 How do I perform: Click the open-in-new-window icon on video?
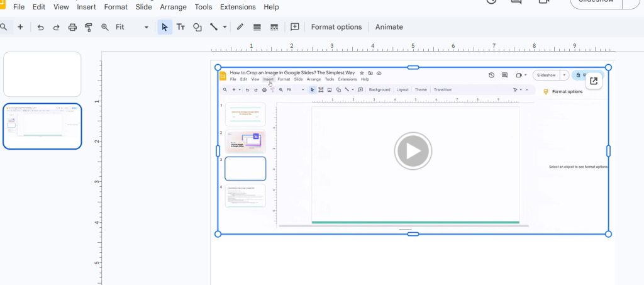594,81
